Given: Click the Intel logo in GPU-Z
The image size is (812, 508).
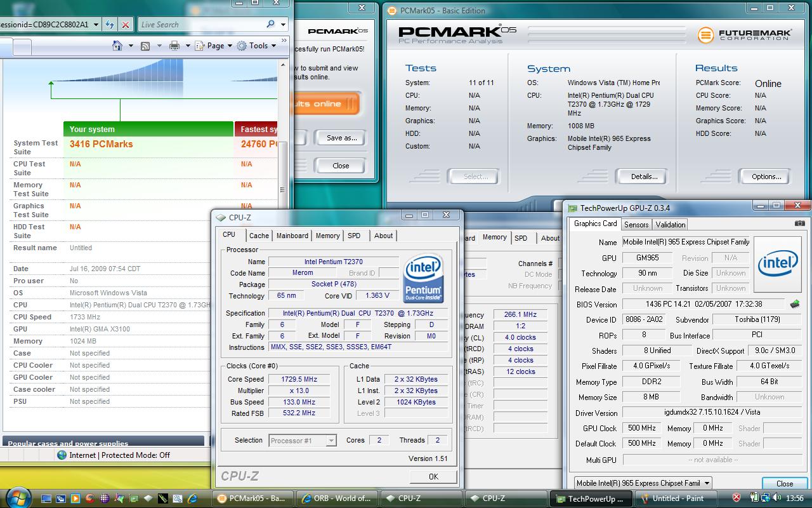Looking at the screenshot, I should pos(778,264).
